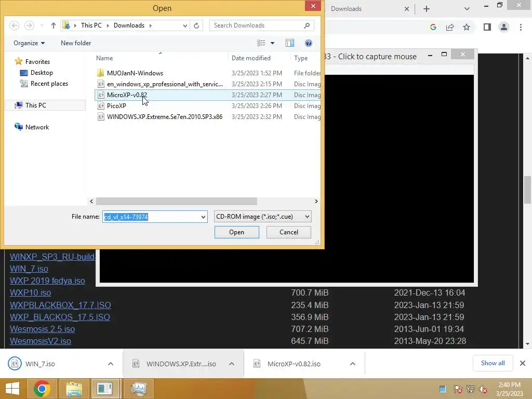Open Chrome's three-dot menu
This screenshot has width=532, height=399.
click(521, 27)
